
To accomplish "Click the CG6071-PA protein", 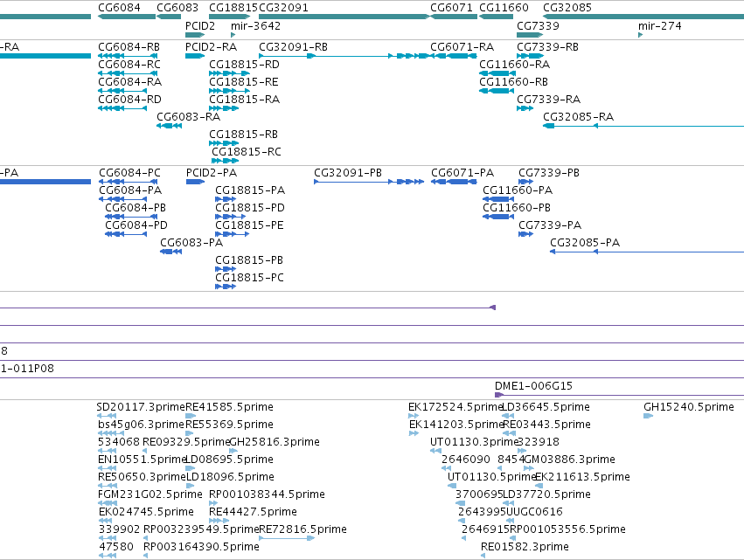I will click(462, 173).
